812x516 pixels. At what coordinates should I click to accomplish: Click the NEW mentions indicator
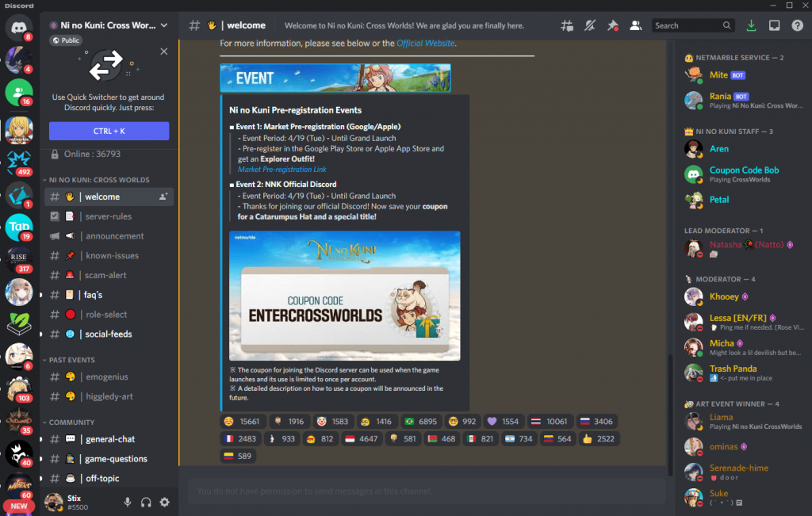(x=19, y=506)
